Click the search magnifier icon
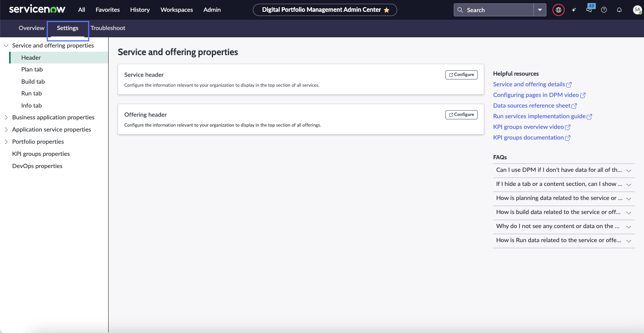644x333 pixels. click(x=460, y=10)
